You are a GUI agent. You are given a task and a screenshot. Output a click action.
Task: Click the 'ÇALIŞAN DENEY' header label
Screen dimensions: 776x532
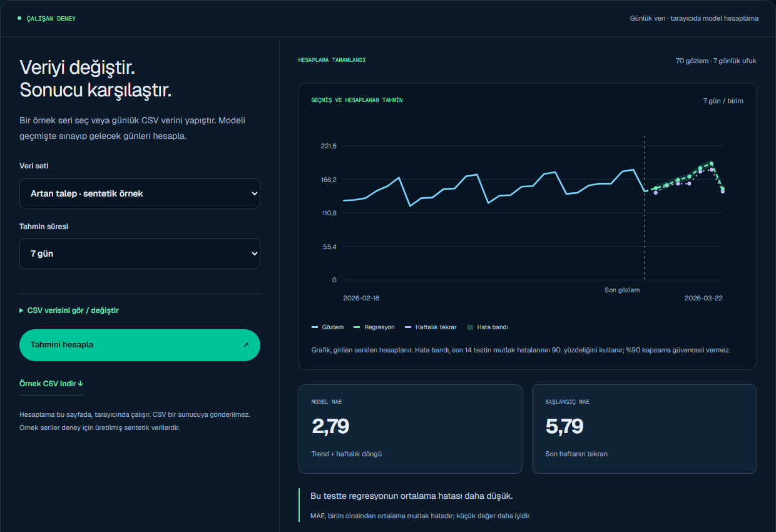[51, 19]
